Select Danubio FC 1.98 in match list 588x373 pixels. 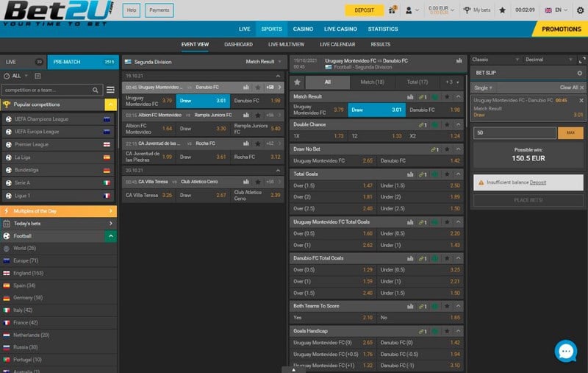point(257,101)
